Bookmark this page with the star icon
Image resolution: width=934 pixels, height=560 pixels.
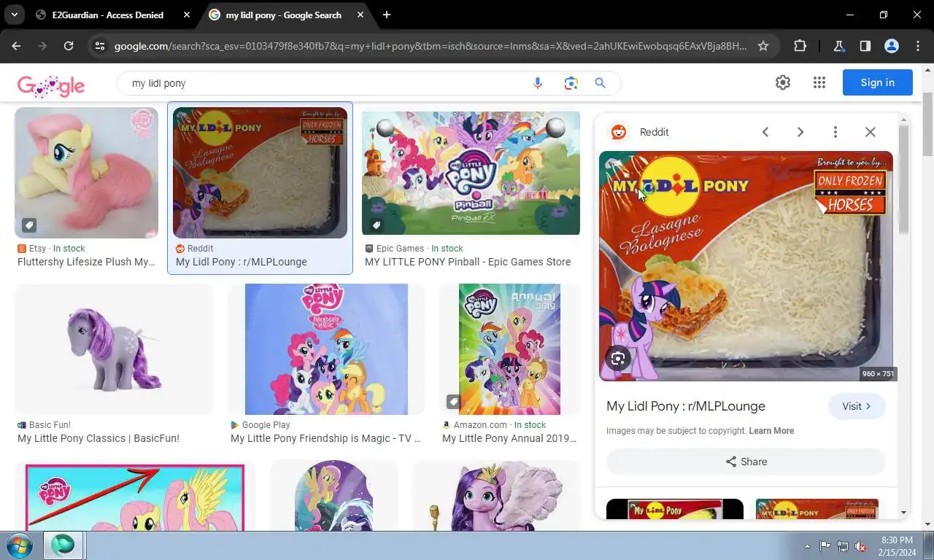coord(763,46)
